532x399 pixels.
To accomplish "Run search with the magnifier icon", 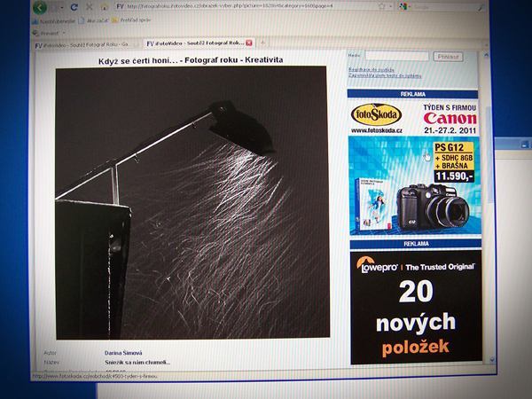I will pos(480,7).
